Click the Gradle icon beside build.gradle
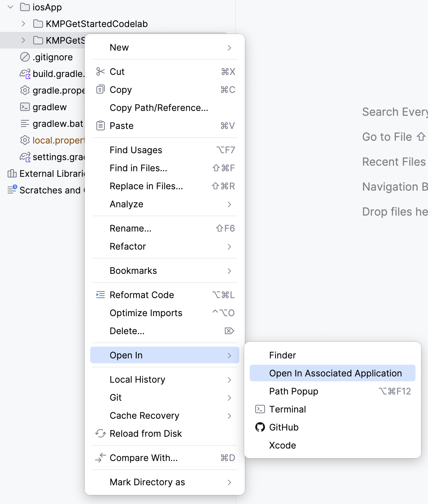 (25, 73)
